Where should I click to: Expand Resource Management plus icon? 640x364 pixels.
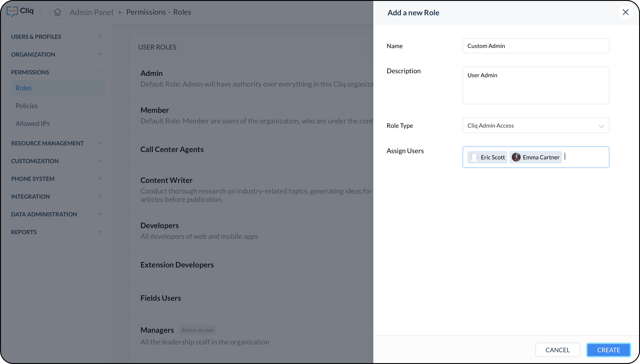pos(100,143)
